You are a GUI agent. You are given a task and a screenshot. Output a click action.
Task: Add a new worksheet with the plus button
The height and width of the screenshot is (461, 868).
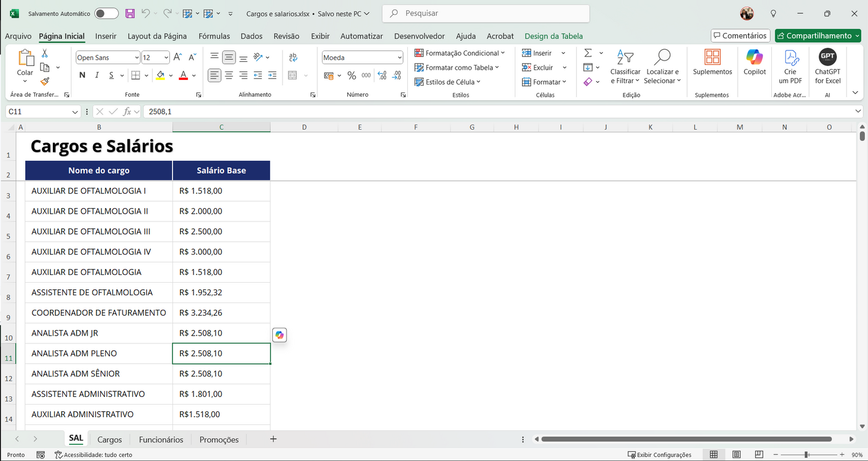click(273, 439)
